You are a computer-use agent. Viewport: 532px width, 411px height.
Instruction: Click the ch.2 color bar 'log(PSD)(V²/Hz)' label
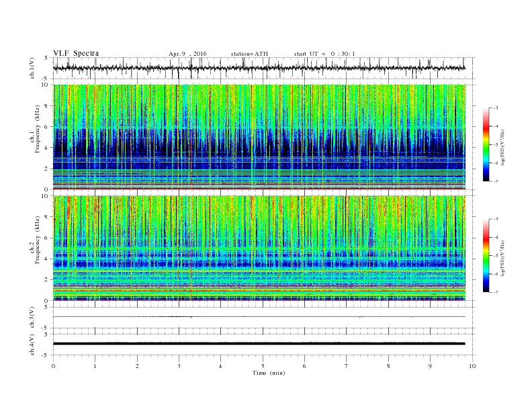click(502, 258)
